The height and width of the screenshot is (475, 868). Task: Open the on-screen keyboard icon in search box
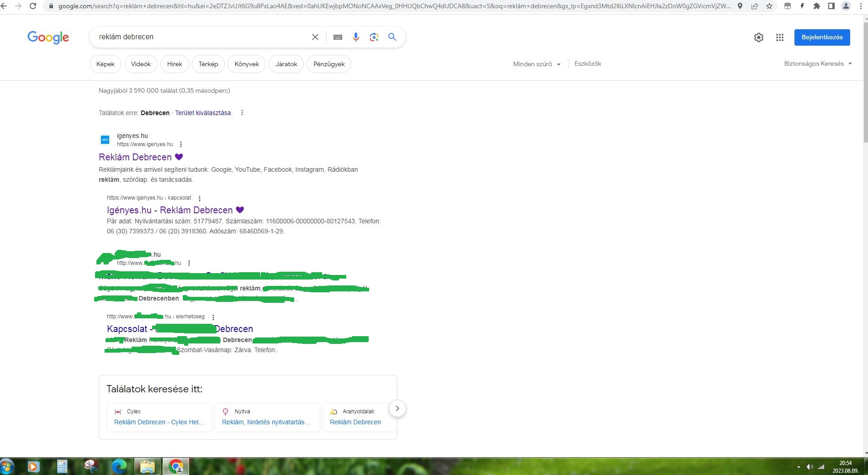(x=338, y=37)
